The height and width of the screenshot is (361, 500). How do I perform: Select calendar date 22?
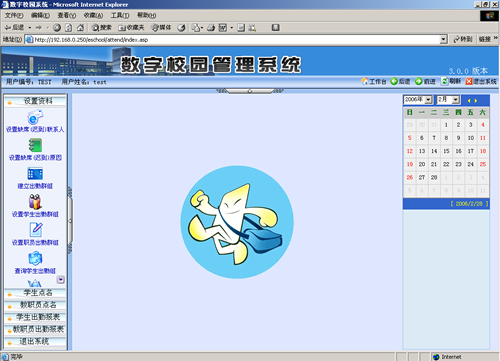[446, 164]
